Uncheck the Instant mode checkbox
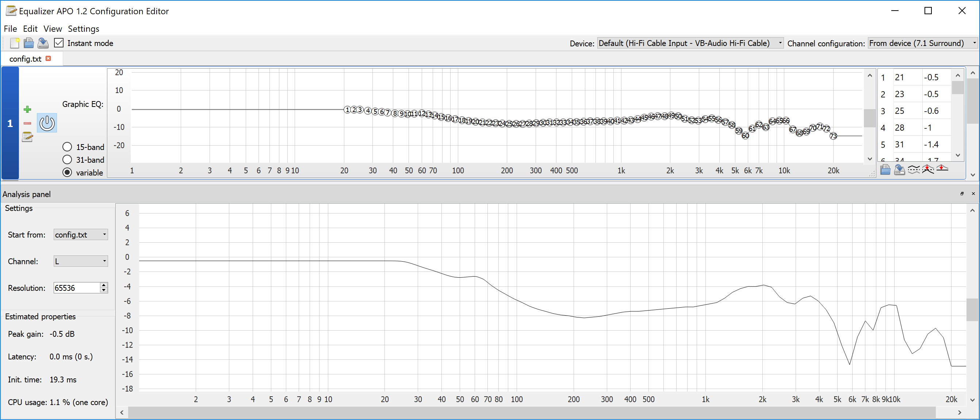Screen dimensions: 980x420 click(x=58, y=43)
